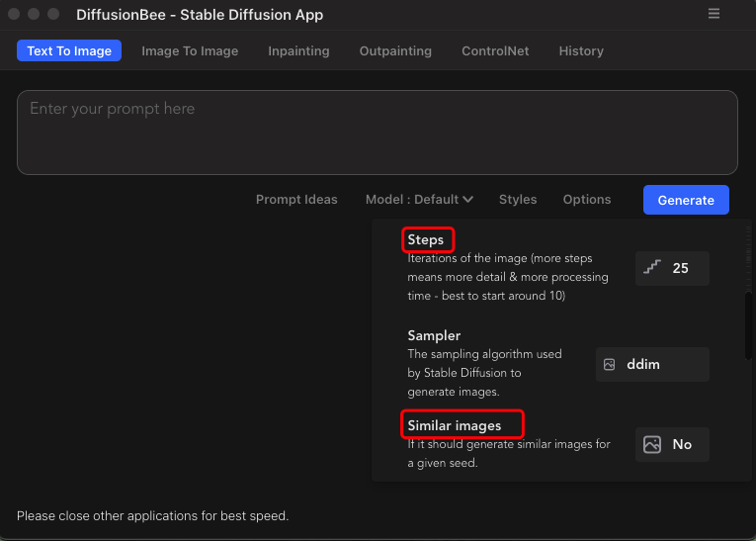Image resolution: width=756 pixels, height=541 pixels.
Task: Open the Outpainting tab
Action: point(395,50)
